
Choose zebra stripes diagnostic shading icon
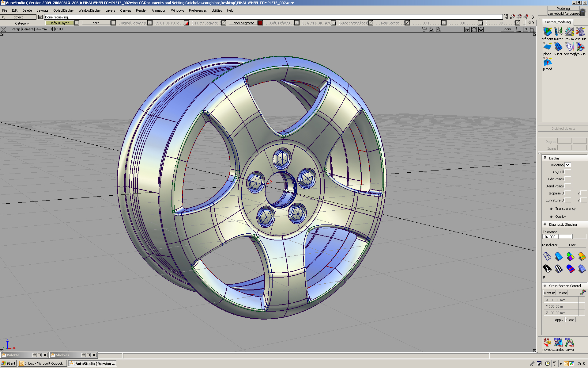pos(559,269)
